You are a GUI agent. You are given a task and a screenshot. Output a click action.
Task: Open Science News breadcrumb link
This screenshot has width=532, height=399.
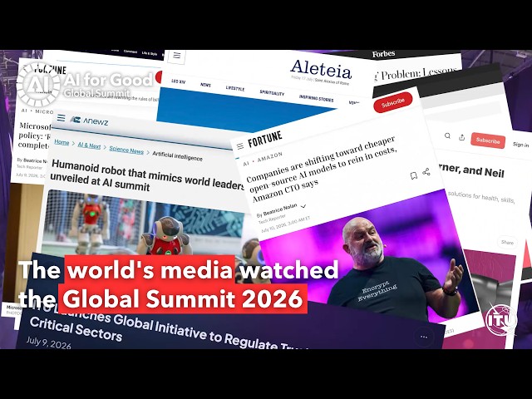[x=126, y=150]
